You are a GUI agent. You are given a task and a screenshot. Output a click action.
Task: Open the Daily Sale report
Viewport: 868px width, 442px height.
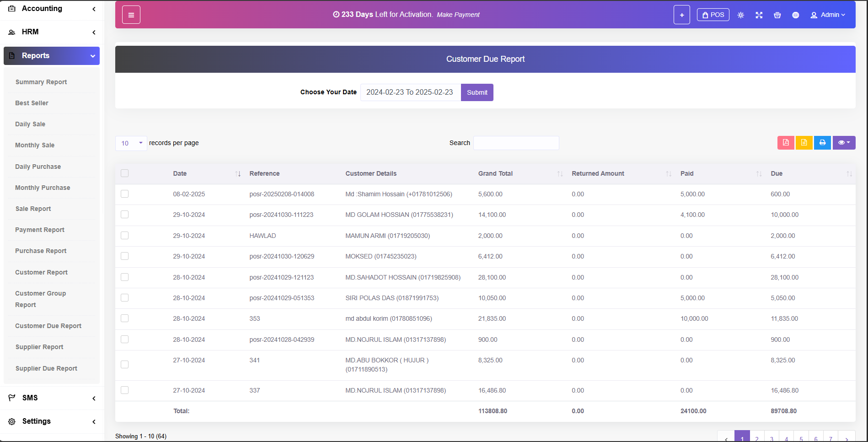30,124
